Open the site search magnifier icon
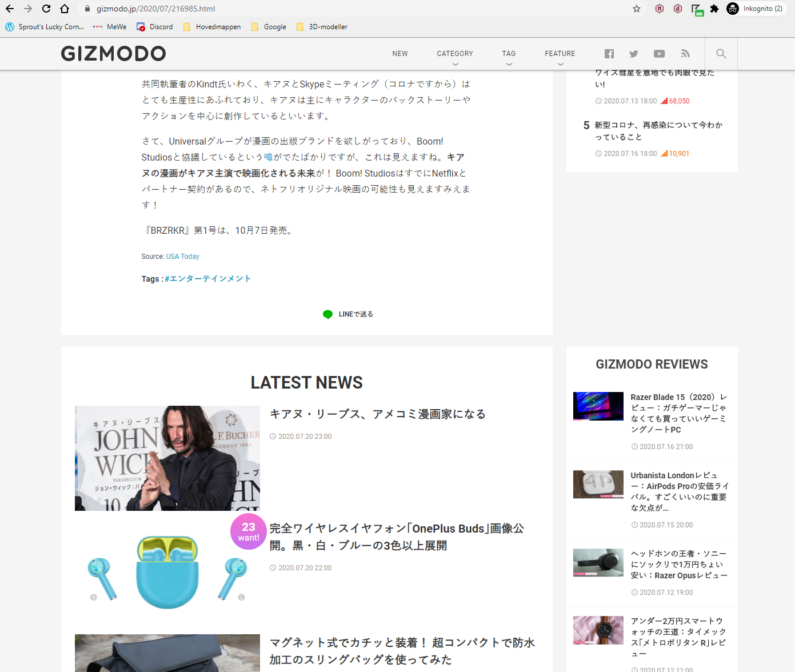Viewport: 795px width, 672px height. (721, 53)
